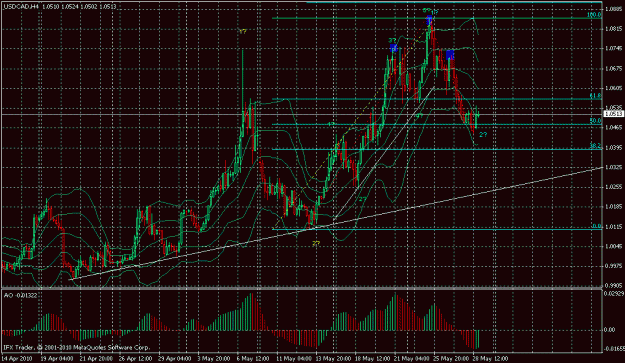The image size is (625, 363).
Task: Click the tallest AO bar of 6 May
Action: (252, 312)
